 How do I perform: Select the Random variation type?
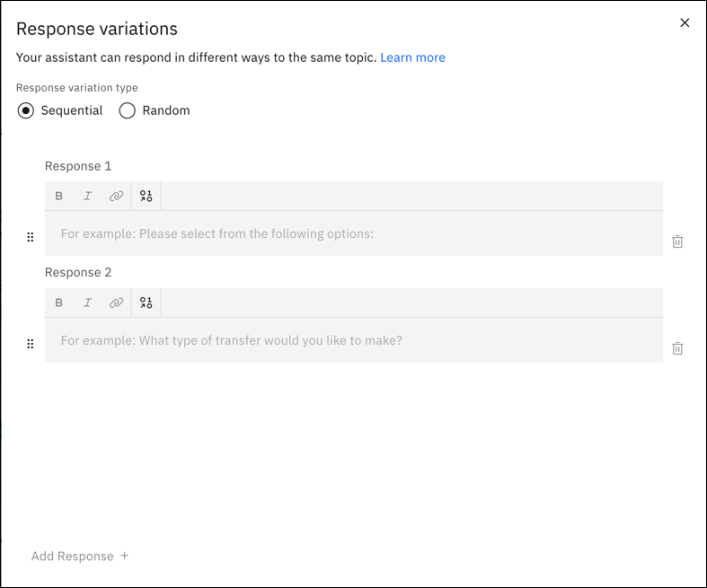click(128, 111)
